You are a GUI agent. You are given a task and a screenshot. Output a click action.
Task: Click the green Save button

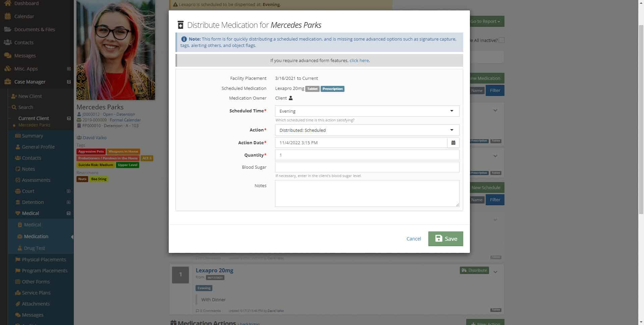pos(445,239)
